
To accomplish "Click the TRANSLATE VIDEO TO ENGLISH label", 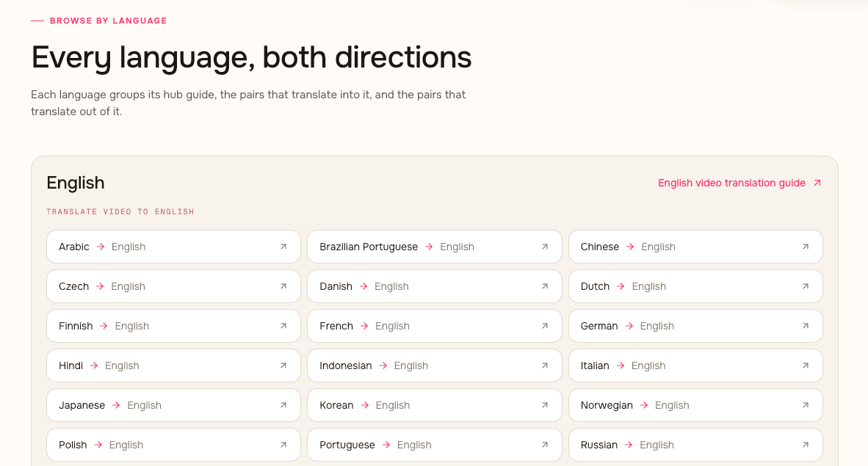I will pos(120,211).
